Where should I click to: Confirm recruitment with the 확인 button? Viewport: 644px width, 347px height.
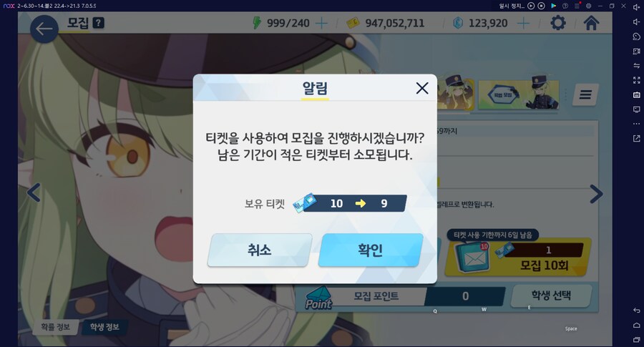tap(371, 250)
